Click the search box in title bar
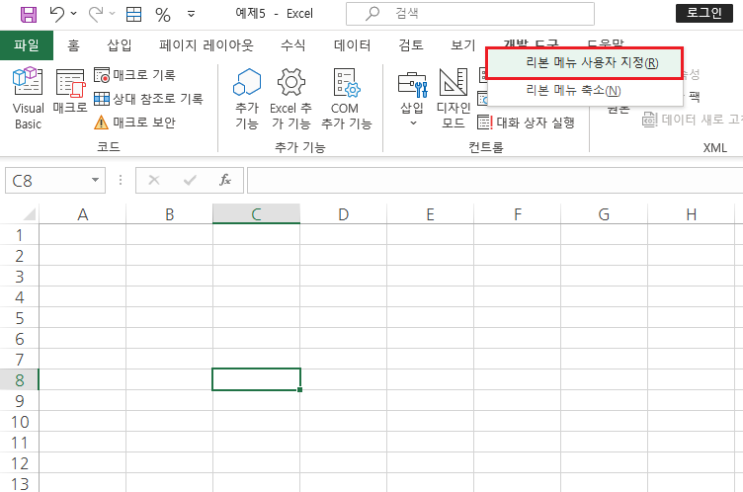Screen dimensions: 743x492 [470, 14]
